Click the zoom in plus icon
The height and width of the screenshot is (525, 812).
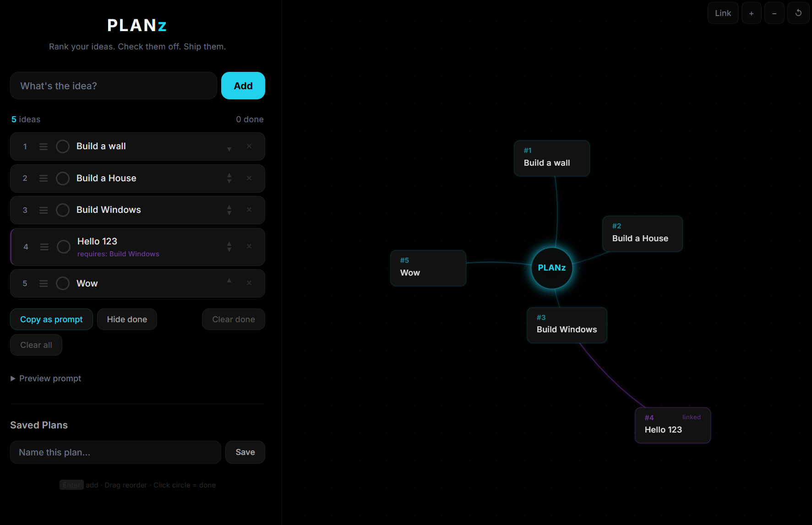coord(751,13)
